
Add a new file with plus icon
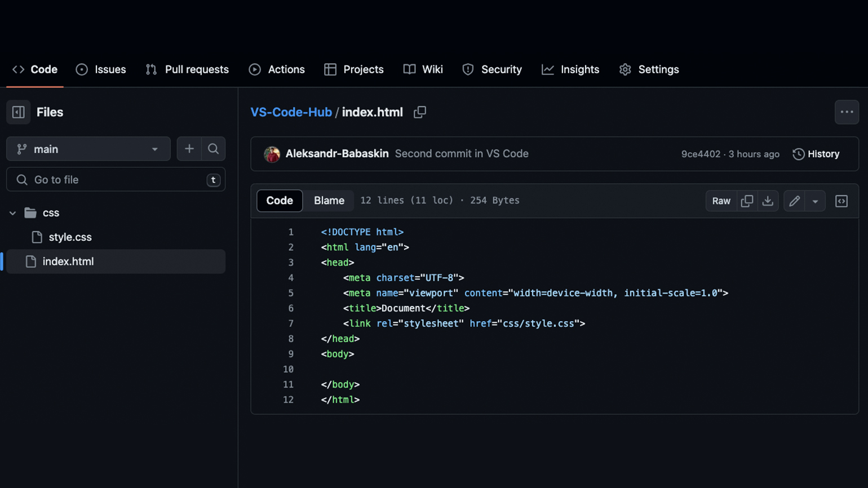tap(189, 149)
